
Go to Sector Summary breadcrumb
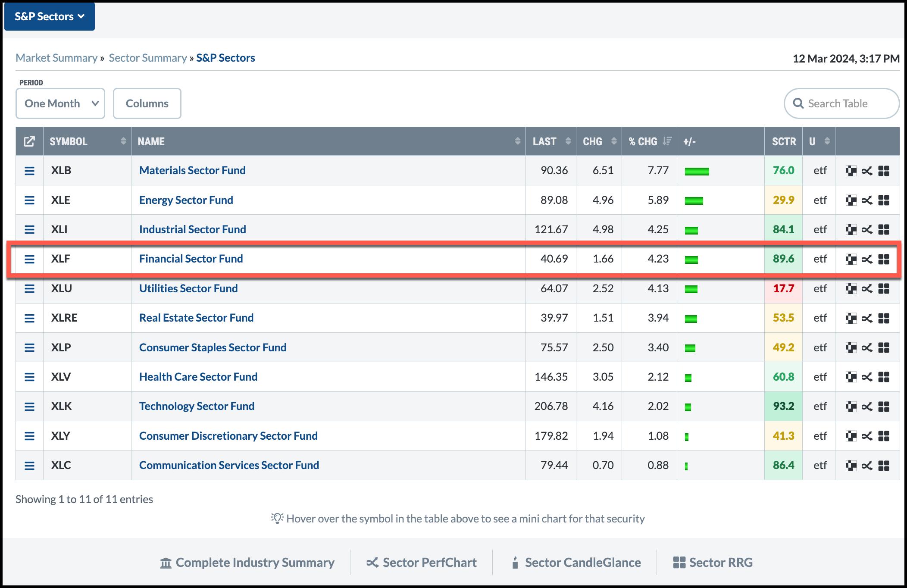tap(147, 58)
